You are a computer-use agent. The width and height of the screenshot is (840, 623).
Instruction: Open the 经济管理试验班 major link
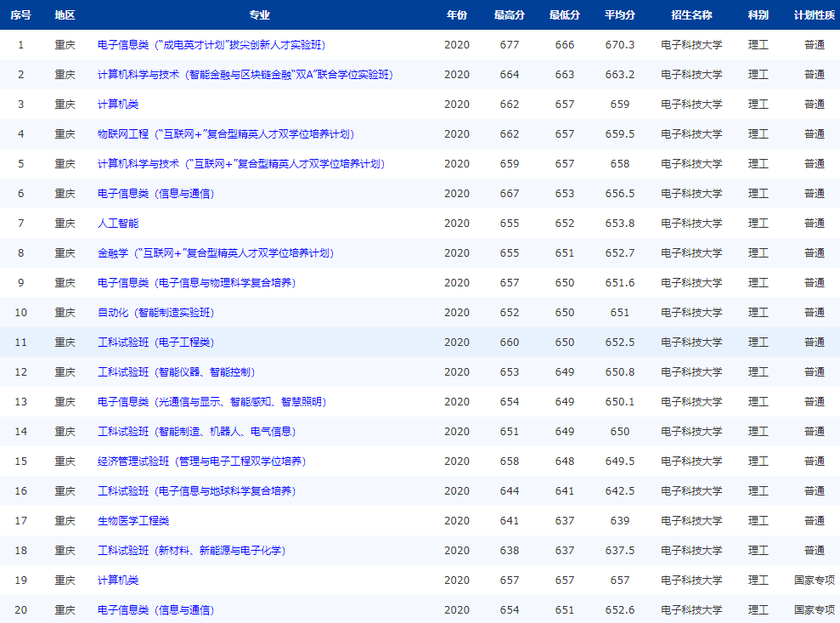(202, 461)
